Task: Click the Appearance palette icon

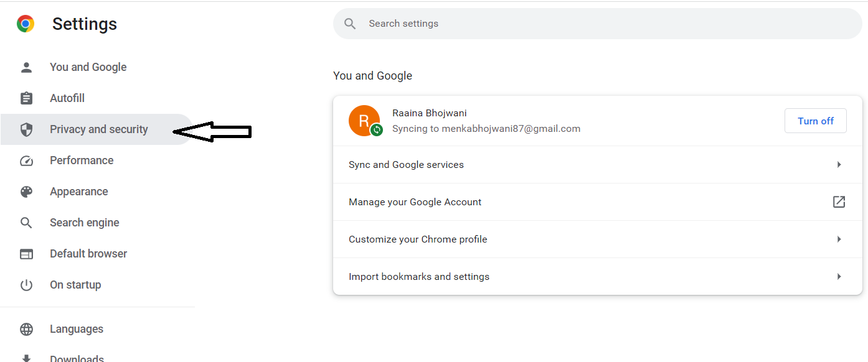Action: coord(26,192)
